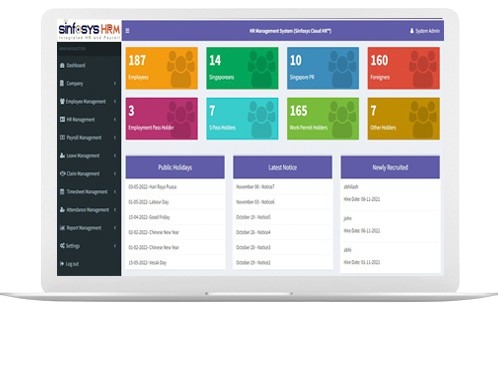Click Hire Date 01-11-2021 entry
The width and height of the screenshot is (498, 365).
[x=362, y=262]
